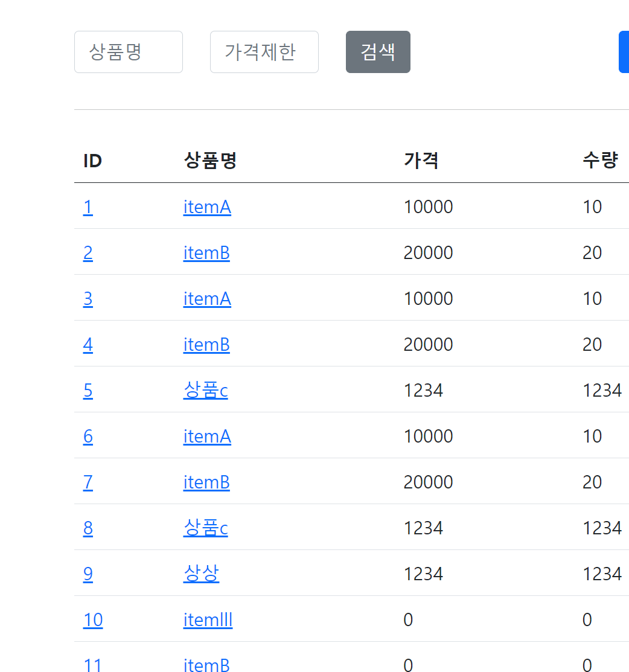Select price 1234 in row 8
The height and width of the screenshot is (672, 629).
tap(423, 528)
